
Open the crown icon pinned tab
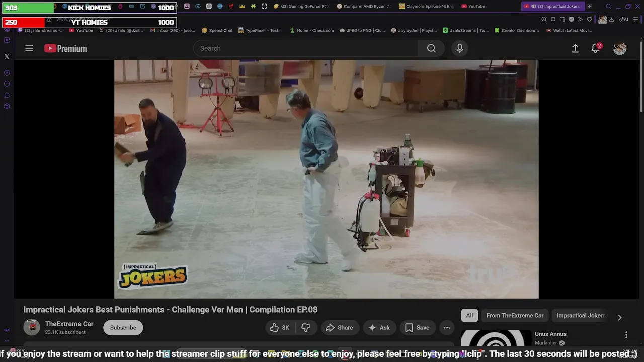(242, 6)
